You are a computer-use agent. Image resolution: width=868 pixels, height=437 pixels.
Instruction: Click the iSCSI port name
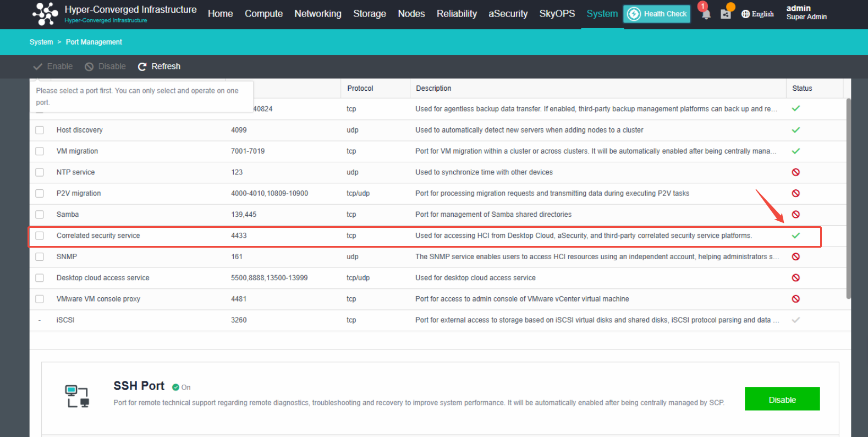65,320
